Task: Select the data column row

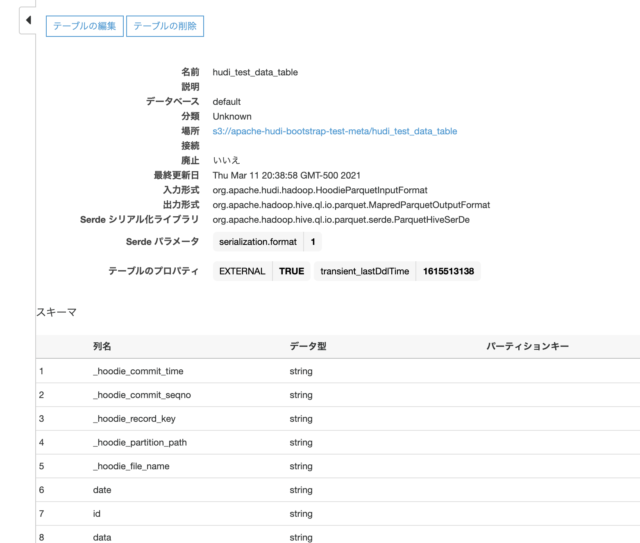Action: [338, 535]
